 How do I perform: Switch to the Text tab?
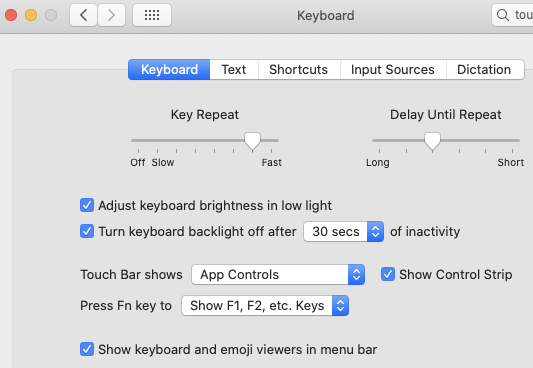click(x=234, y=70)
